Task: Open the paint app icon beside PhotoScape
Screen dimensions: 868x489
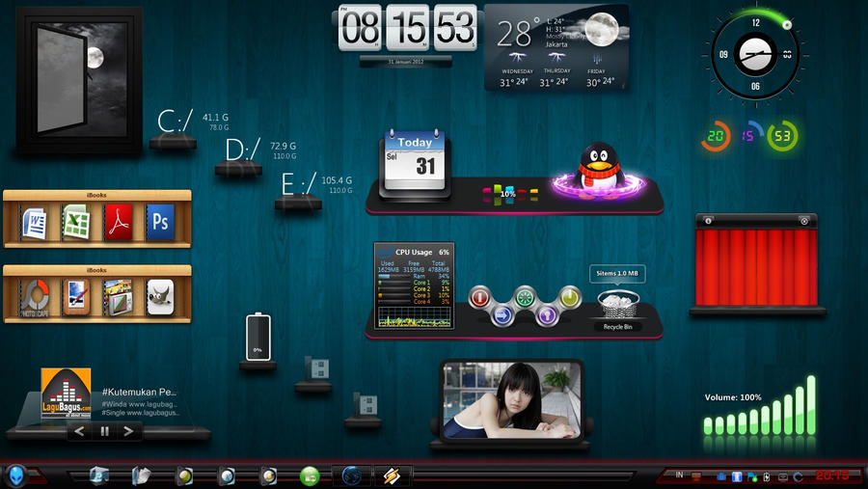Action: click(76, 297)
